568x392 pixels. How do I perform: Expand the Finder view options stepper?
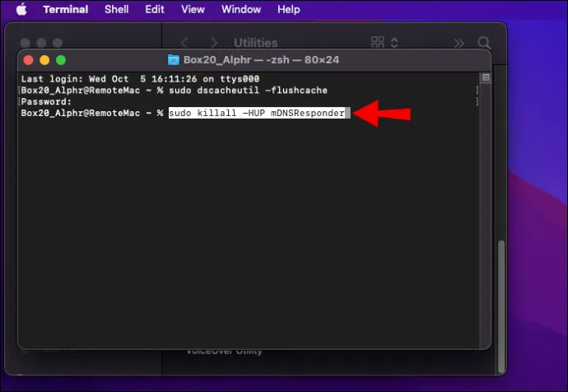click(394, 42)
